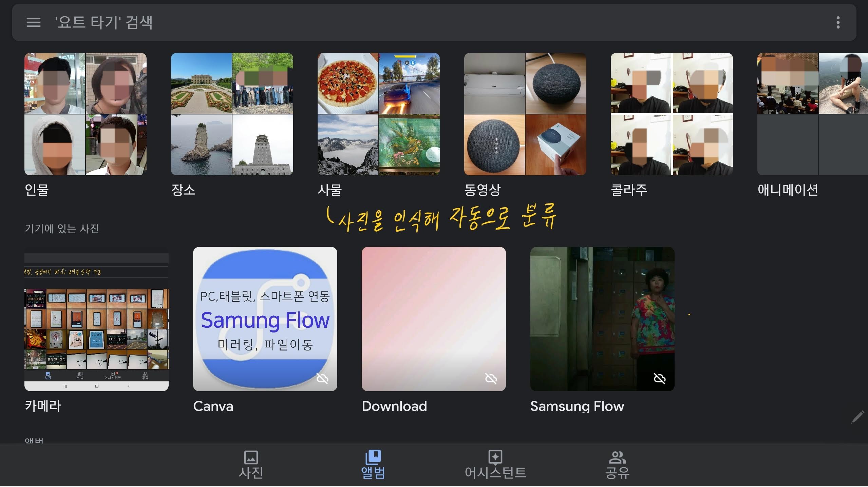
Task: Open the 동영상 videos album
Action: 525,114
